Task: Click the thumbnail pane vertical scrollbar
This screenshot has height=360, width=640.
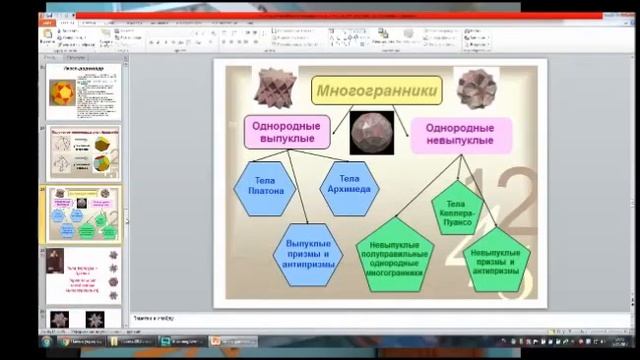Action: (126, 196)
